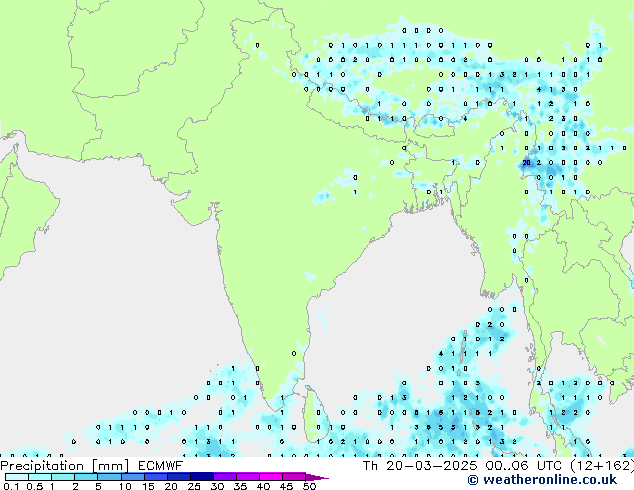
Task: Choose the 20–25 mm dark blue swatch
Action: click(178, 477)
